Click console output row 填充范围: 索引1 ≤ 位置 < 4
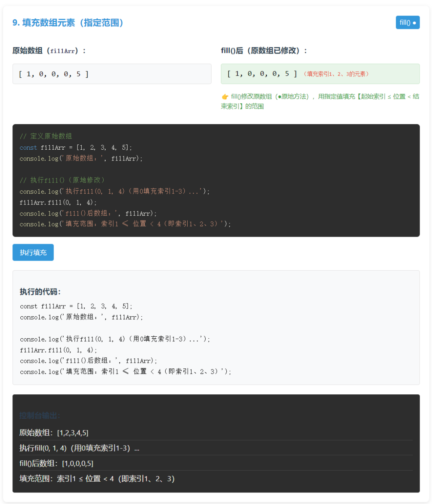This screenshot has width=432, height=504. pos(216,478)
